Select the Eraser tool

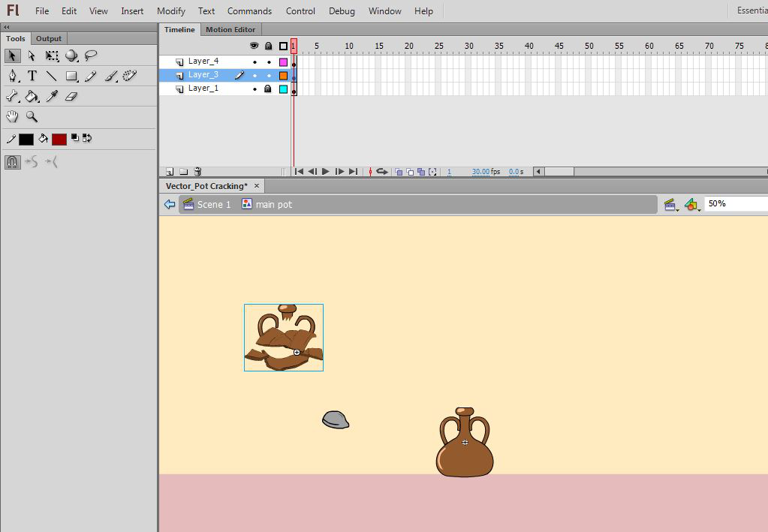71,97
